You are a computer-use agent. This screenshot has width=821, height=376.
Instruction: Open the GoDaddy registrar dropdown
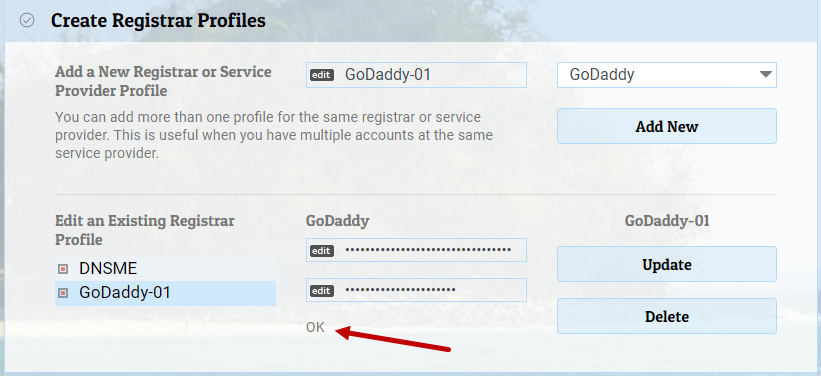tap(667, 75)
